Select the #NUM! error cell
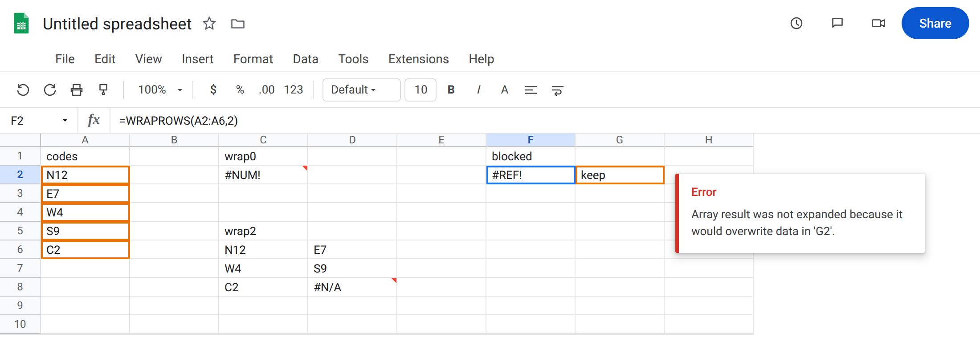Screen dimensions: 980x342 click(x=263, y=175)
